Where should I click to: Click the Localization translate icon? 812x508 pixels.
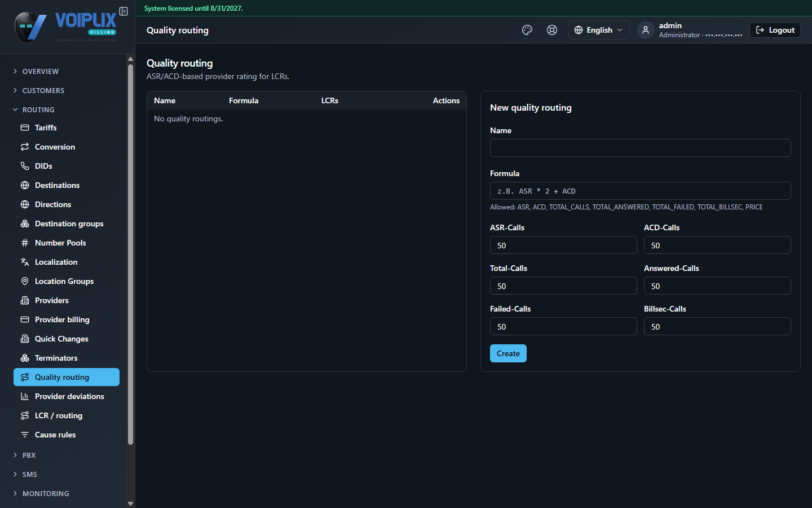tap(25, 262)
